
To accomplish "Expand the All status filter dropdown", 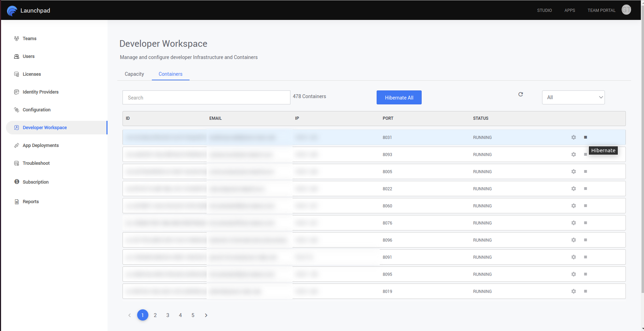I will click(573, 97).
